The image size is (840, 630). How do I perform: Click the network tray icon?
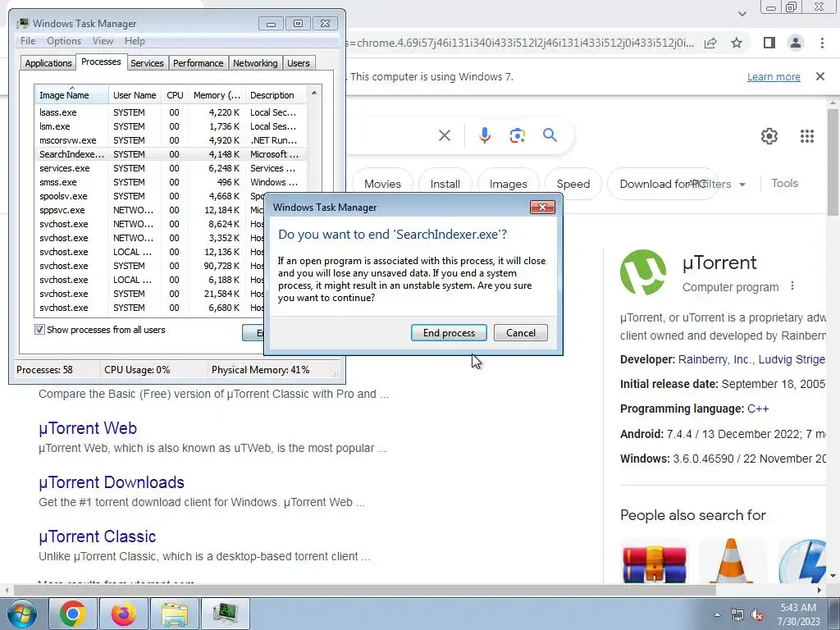(737, 615)
